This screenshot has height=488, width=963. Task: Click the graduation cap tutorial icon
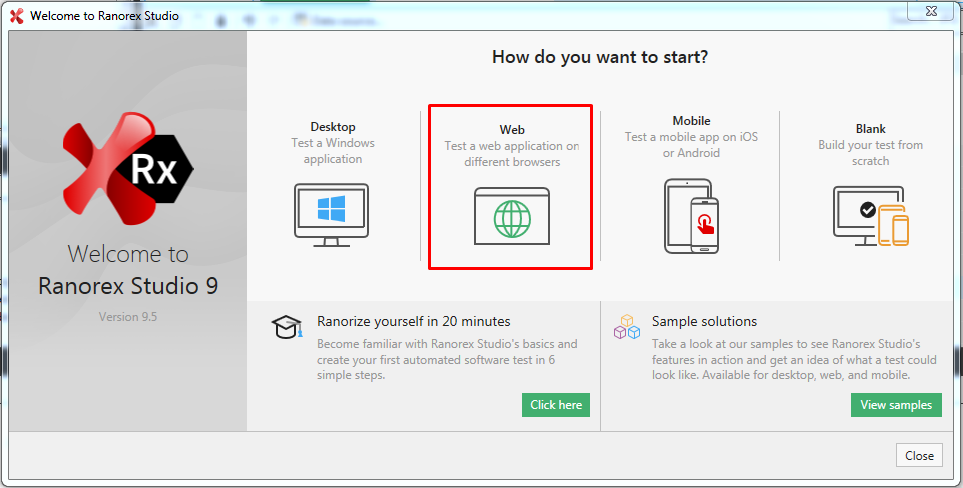pyautogui.click(x=287, y=327)
